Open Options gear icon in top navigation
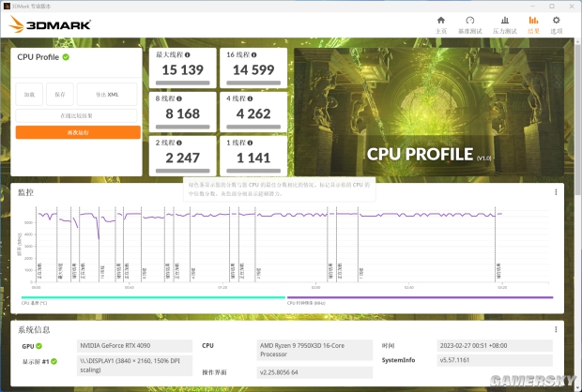This screenshot has height=392, width=582. [x=556, y=20]
